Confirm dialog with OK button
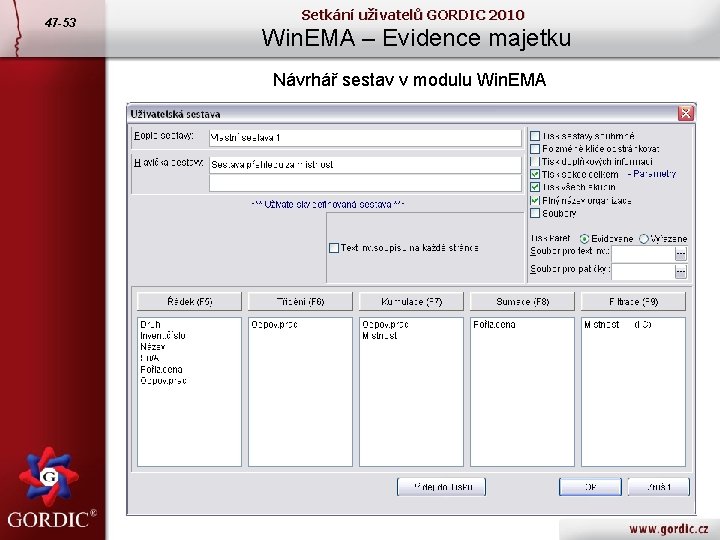Image resolution: width=720 pixels, height=540 pixels. pyautogui.click(x=591, y=487)
